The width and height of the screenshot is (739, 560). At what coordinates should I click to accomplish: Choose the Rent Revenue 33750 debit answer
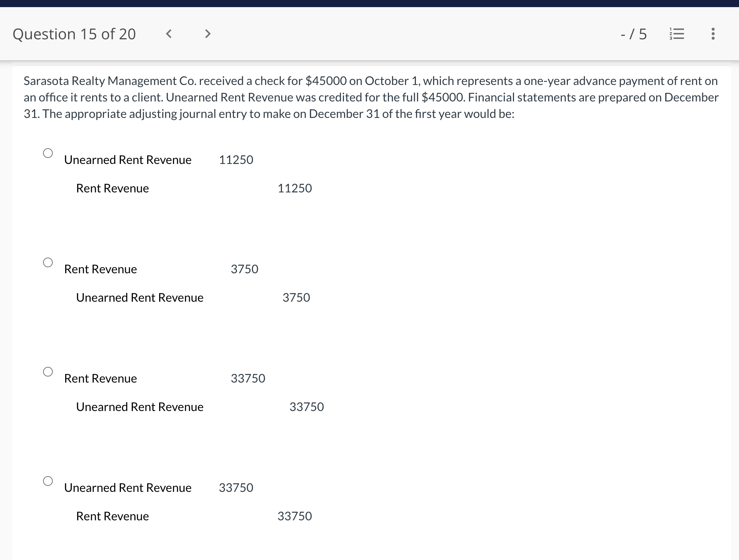tap(48, 372)
